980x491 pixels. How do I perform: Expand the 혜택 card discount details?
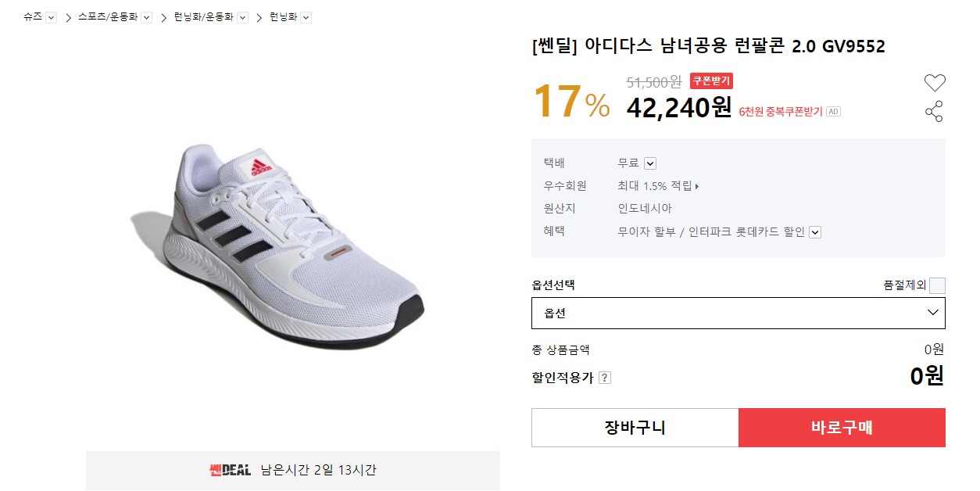click(815, 232)
